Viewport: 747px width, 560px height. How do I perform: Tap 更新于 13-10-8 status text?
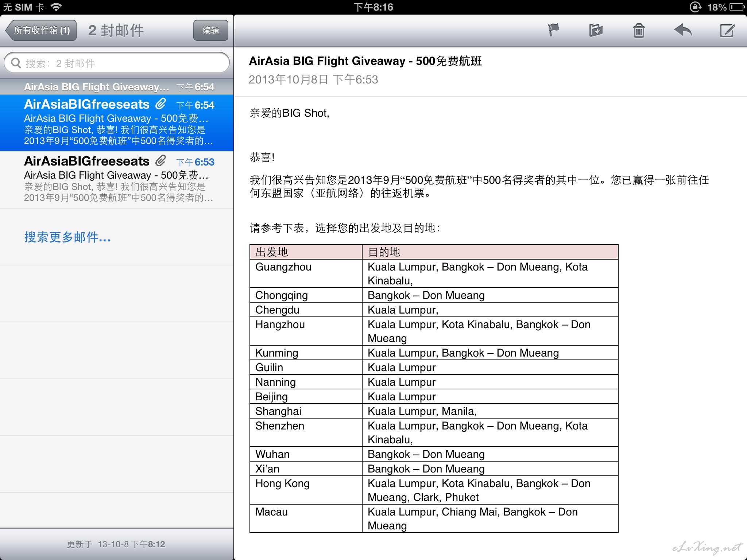tap(116, 544)
